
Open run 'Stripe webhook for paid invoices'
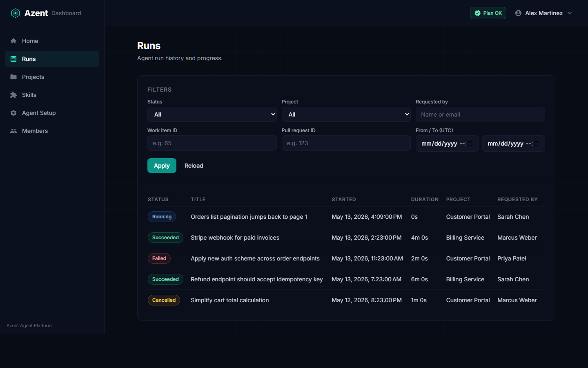(x=235, y=238)
